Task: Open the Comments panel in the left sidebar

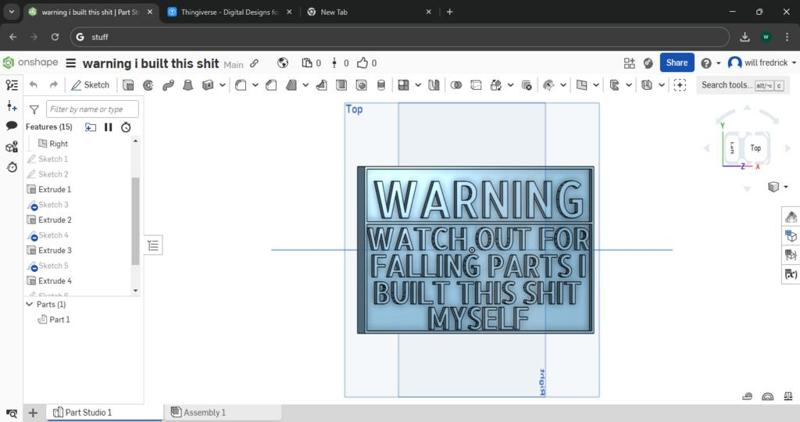Action: click(12, 126)
